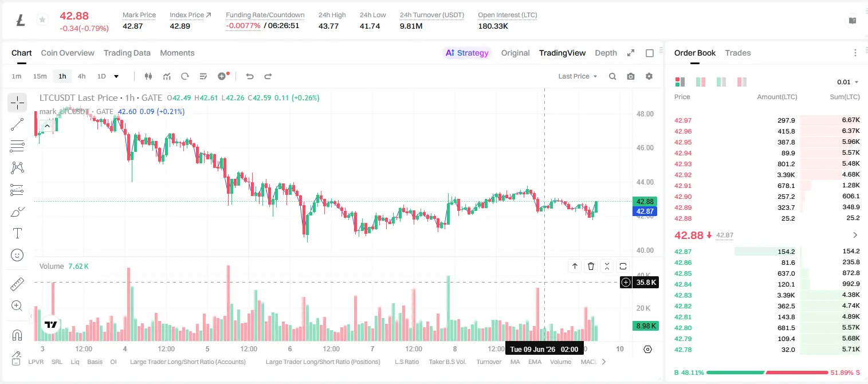Screen dimensions: 868x384
Task: Show only sell orders in order book
Action: (x=741, y=82)
